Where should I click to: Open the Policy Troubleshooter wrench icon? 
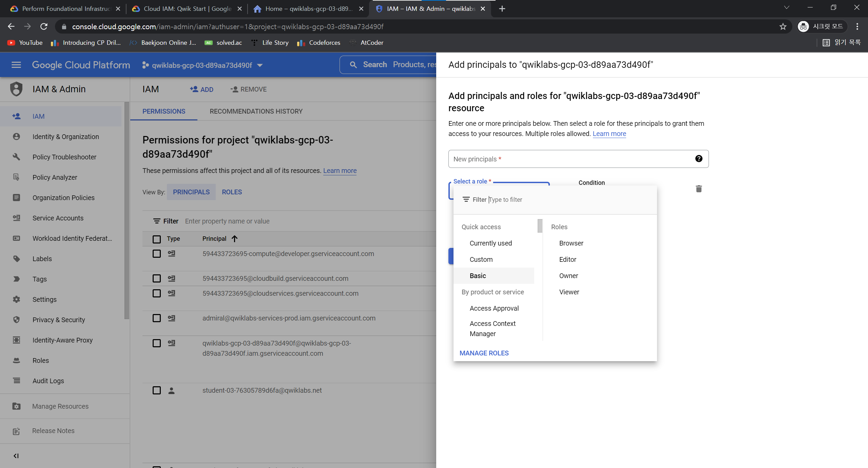coord(16,157)
